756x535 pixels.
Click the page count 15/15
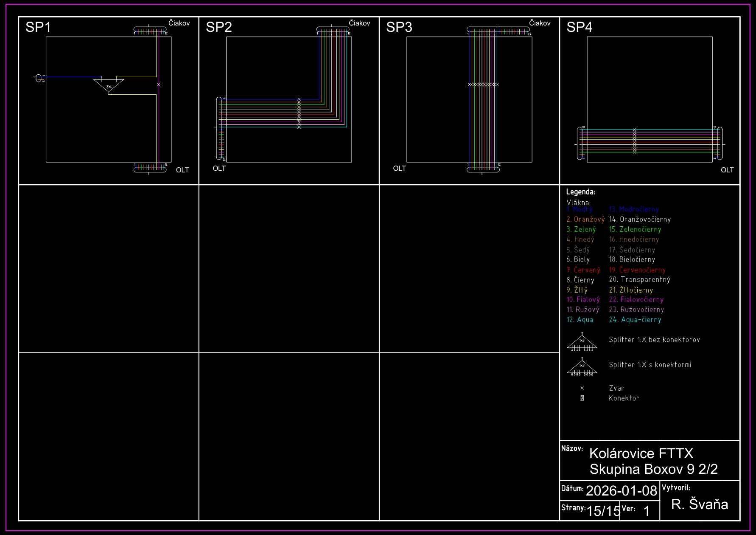603,511
